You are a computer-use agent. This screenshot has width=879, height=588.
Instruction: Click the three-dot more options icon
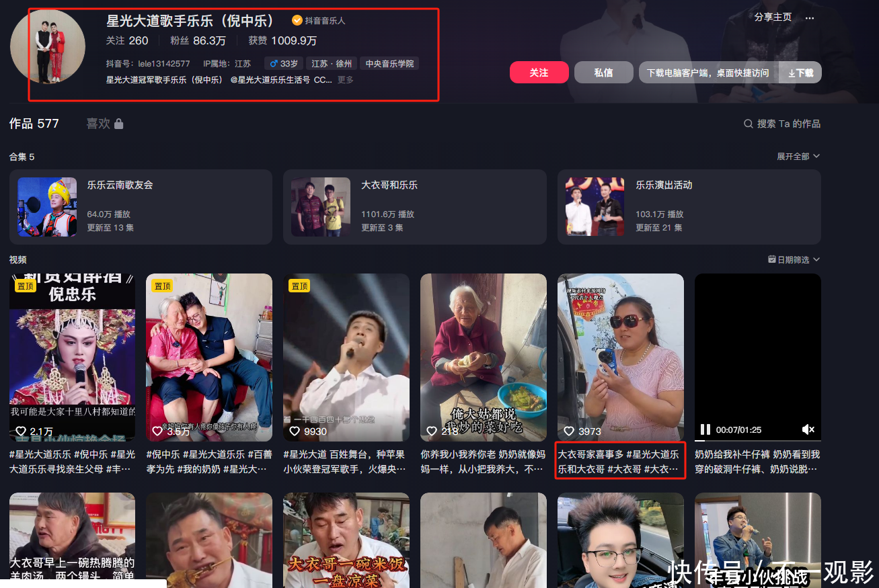point(810,18)
